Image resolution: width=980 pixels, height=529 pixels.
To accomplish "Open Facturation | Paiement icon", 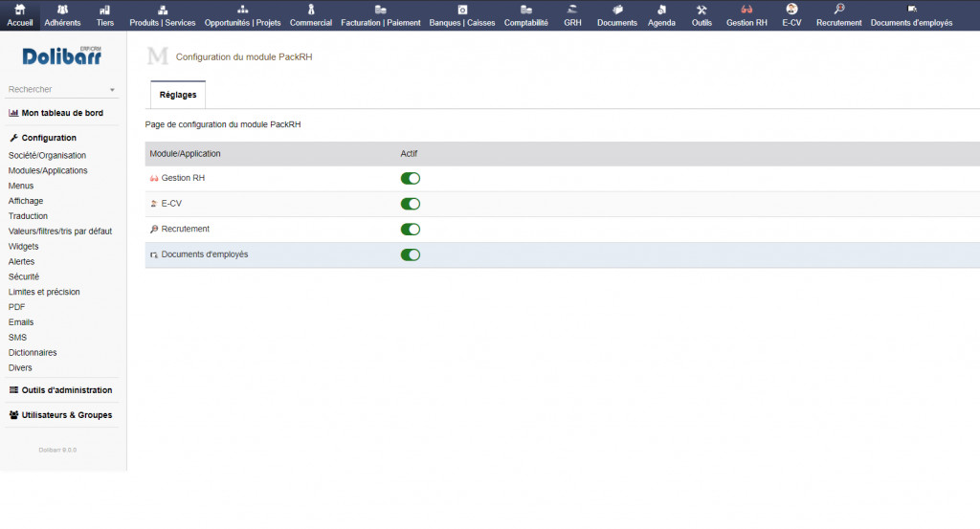I will 381,10.
